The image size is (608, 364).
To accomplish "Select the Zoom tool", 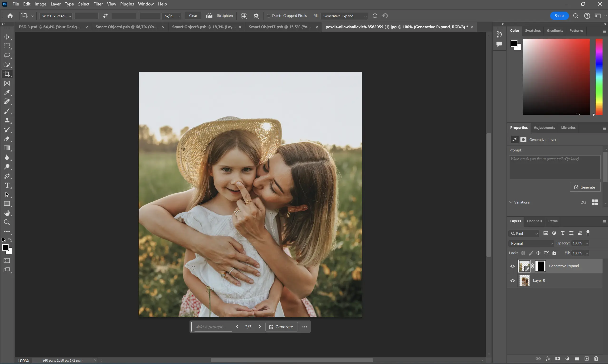I will click(7, 222).
